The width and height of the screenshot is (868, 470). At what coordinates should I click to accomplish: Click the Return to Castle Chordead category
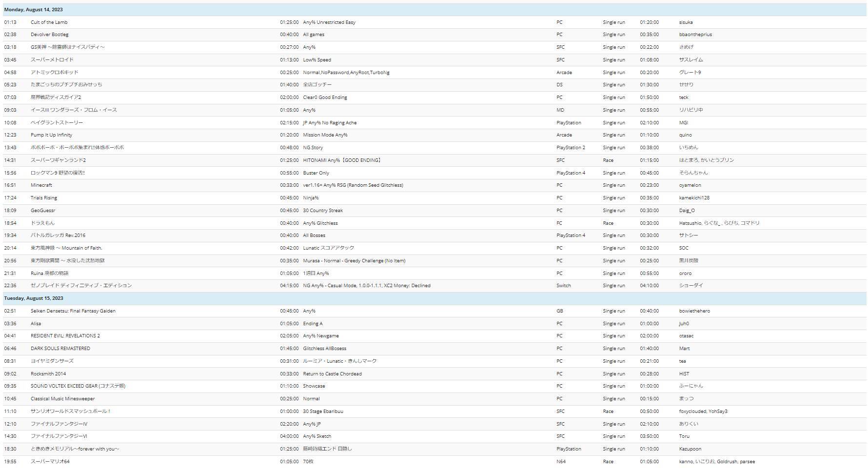click(332, 374)
